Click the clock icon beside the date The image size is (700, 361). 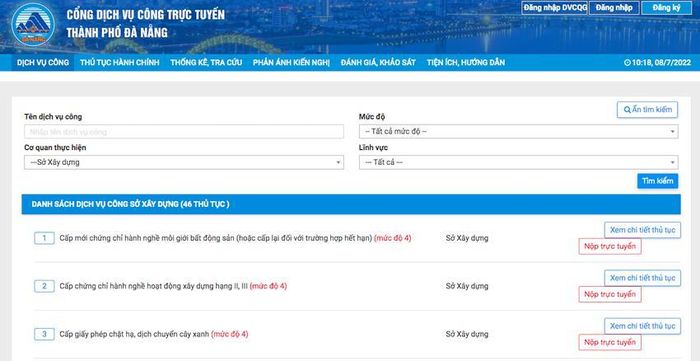(627, 63)
